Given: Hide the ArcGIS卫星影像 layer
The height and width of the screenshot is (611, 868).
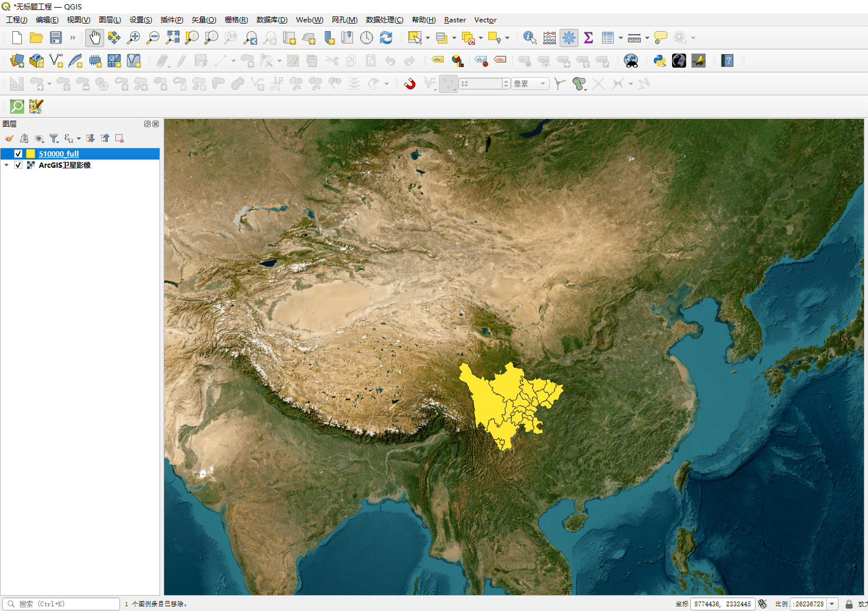Looking at the screenshot, I should tap(18, 165).
